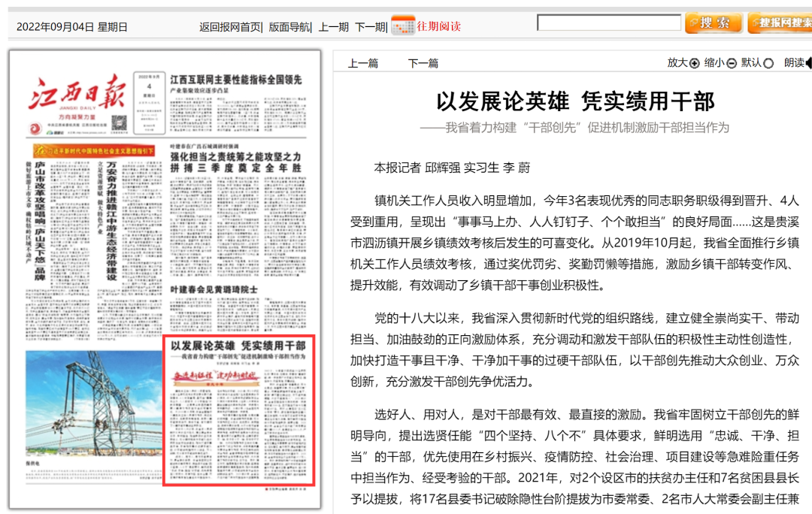Image resolution: width=812 pixels, height=514 pixels.
Task: Click the date box on the newspaper masthead
Action: pyautogui.click(x=149, y=102)
